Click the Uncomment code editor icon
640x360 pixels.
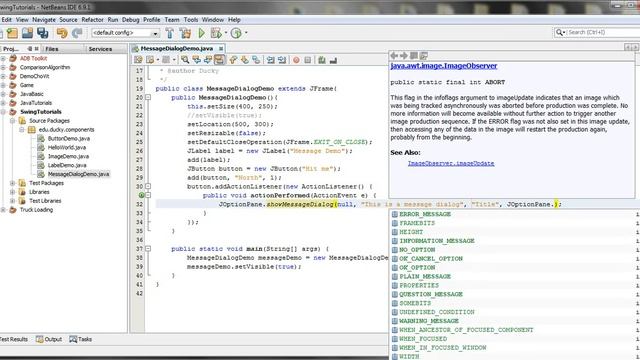pyautogui.click(x=333, y=60)
